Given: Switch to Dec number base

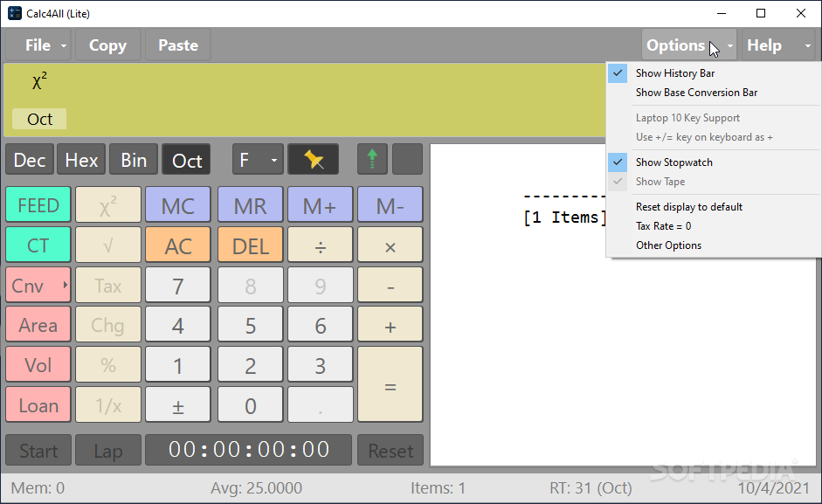Looking at the screenshot, I should (30, 160).
